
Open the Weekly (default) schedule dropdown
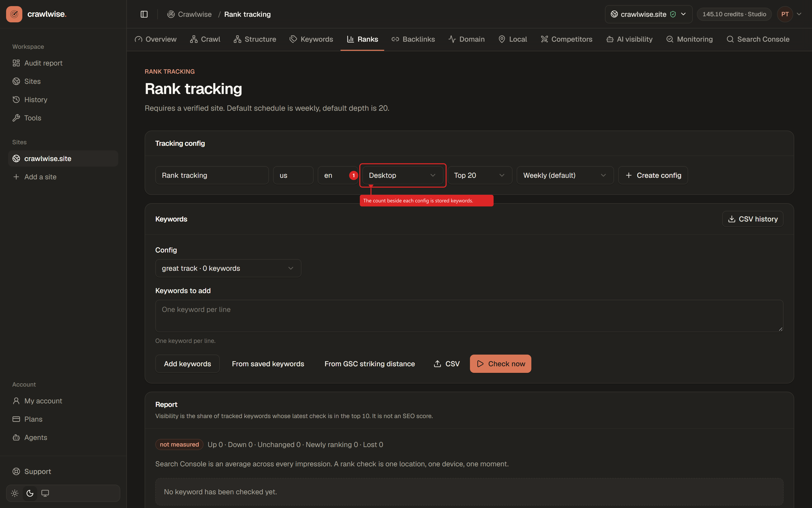tap(565, 175)
